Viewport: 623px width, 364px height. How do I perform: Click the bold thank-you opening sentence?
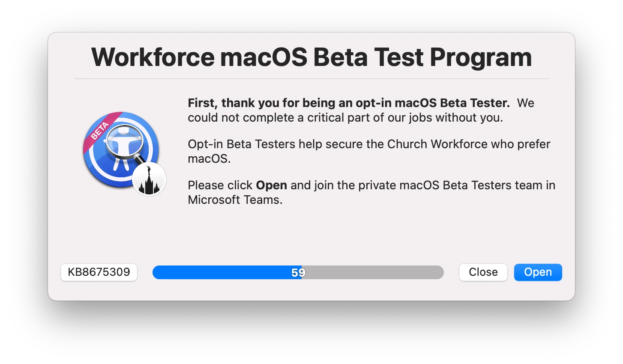[349, 103]
